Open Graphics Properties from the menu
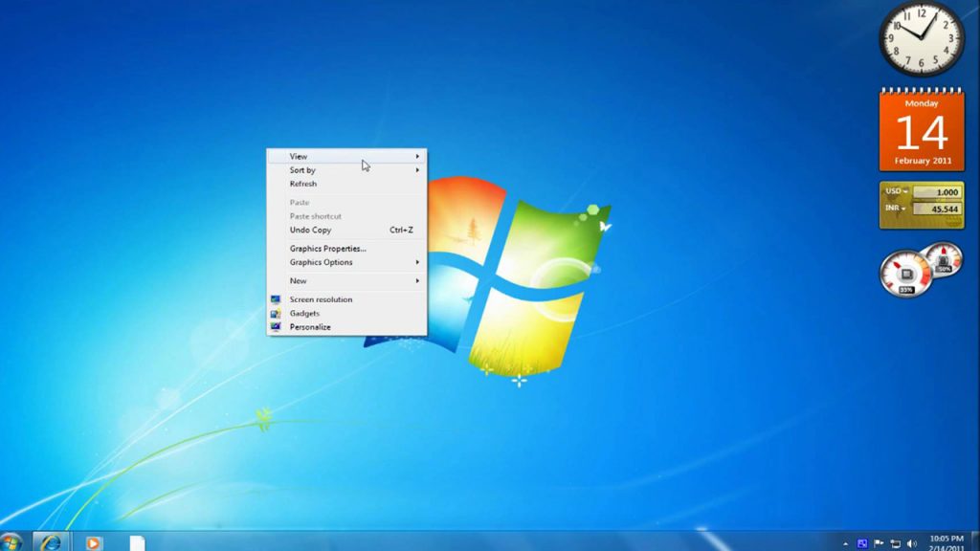This screenshot has width=980, height=551. pos(328,249)
